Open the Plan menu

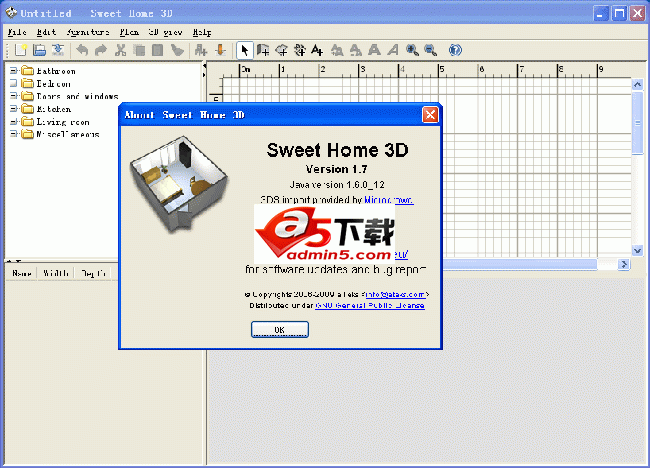pyautogui.click(x=129, y=32)
